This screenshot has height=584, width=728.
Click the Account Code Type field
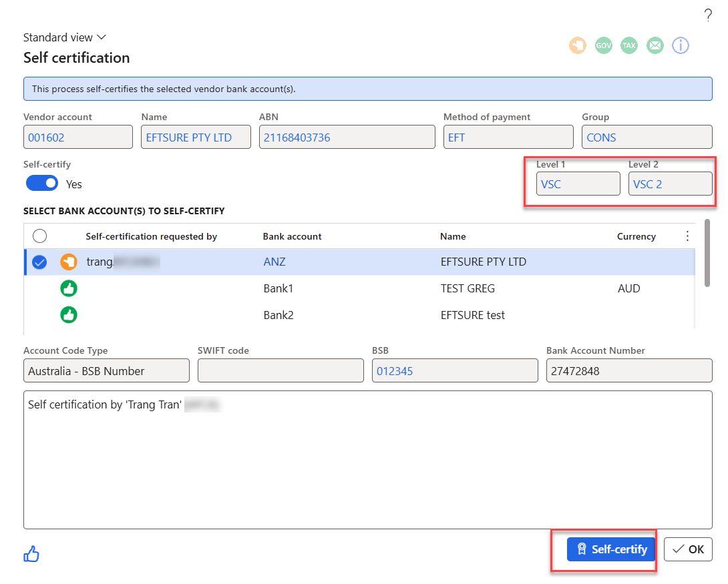click(x=106, y=370)
